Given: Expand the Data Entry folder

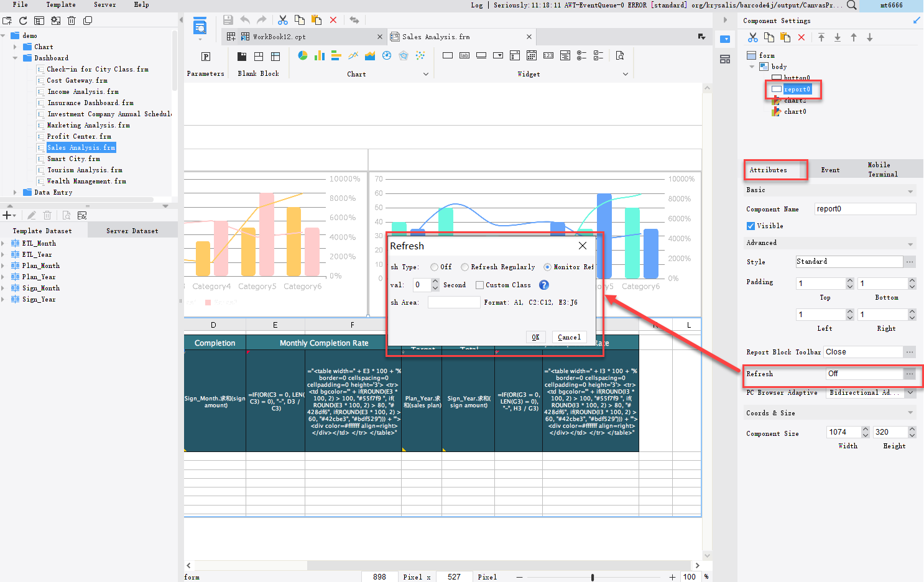Looking at the screenshot, I should (x=15, y=192).
